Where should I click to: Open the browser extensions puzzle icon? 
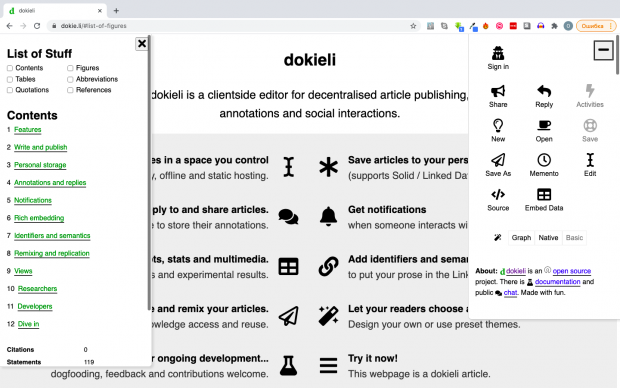click(x=554, y=26)
